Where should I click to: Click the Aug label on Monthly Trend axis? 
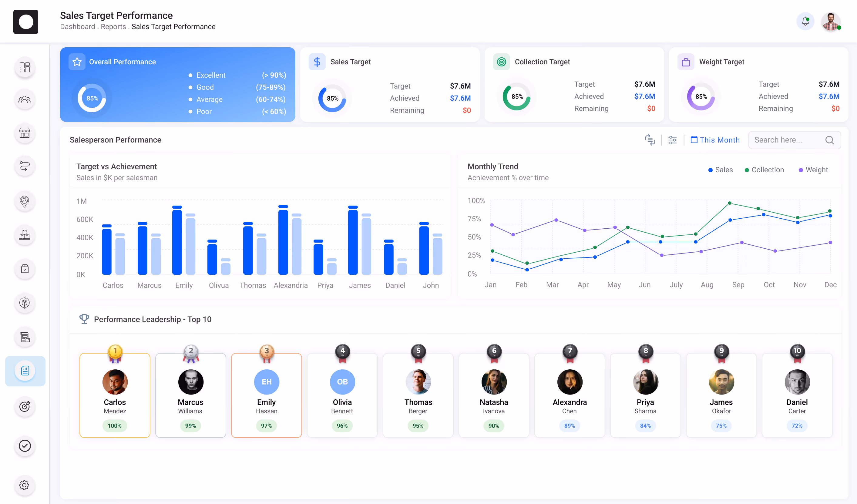[707, 285]
